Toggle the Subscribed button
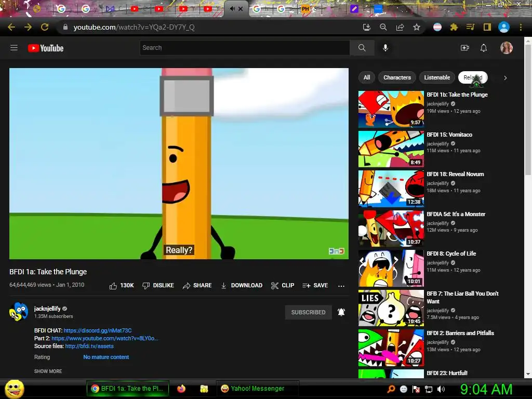The image size is (532, 399). (308, 312)
